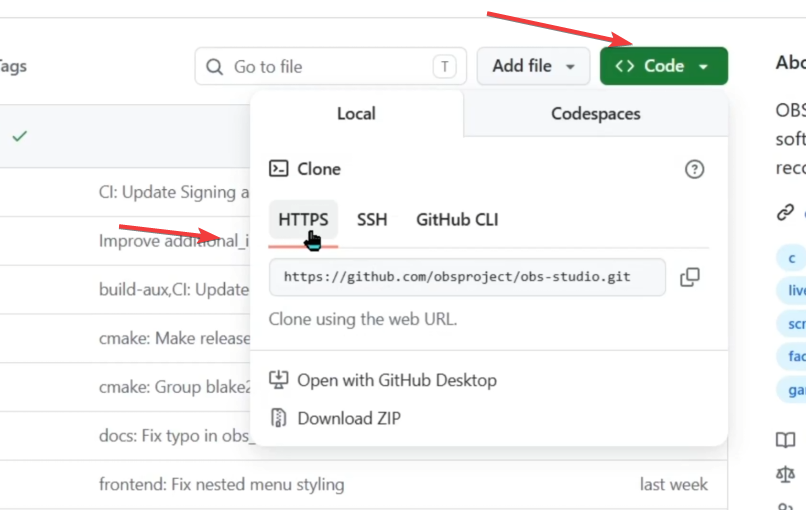This screenshot has height=510, width=806.
Task: Click the GitHub Desktop download icon
Action: (x=279, y=380)
